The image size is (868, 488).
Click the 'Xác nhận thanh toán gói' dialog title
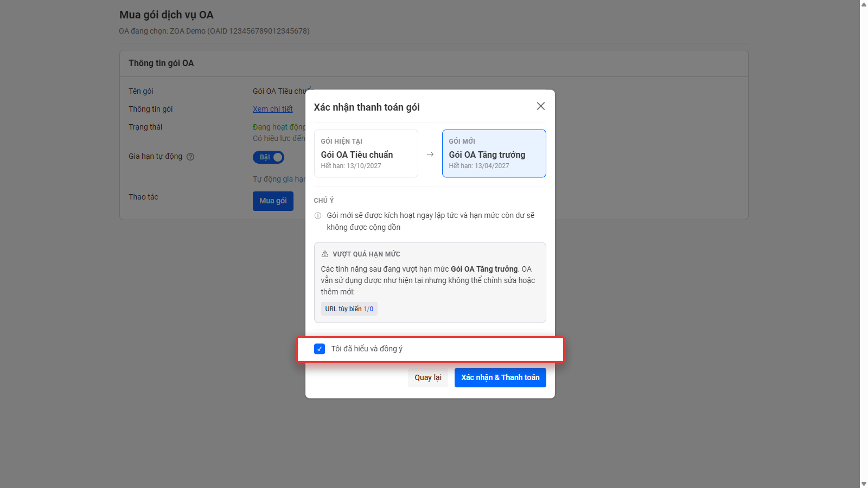pos(367,107)
